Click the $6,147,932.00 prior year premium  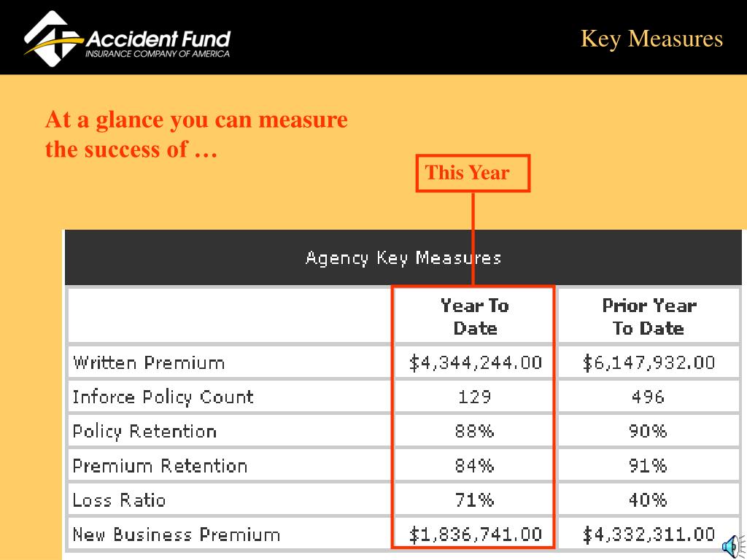coord(649,362)
